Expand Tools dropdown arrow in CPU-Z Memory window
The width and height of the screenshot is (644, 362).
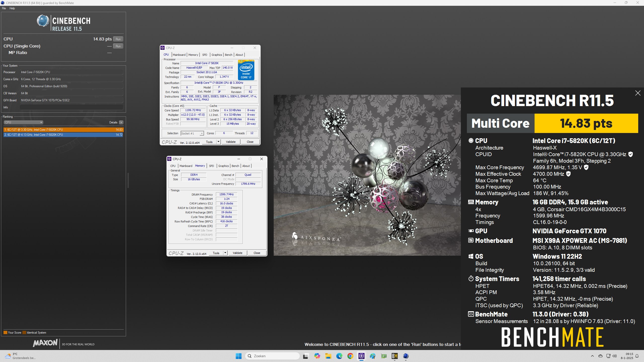tap(225, 253)
